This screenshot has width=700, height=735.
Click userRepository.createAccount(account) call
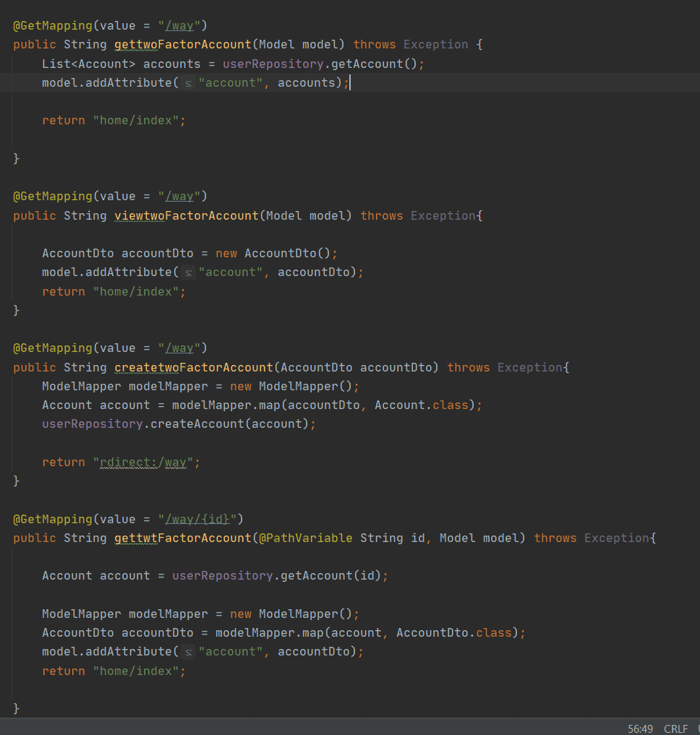click(x=176, y=424)
